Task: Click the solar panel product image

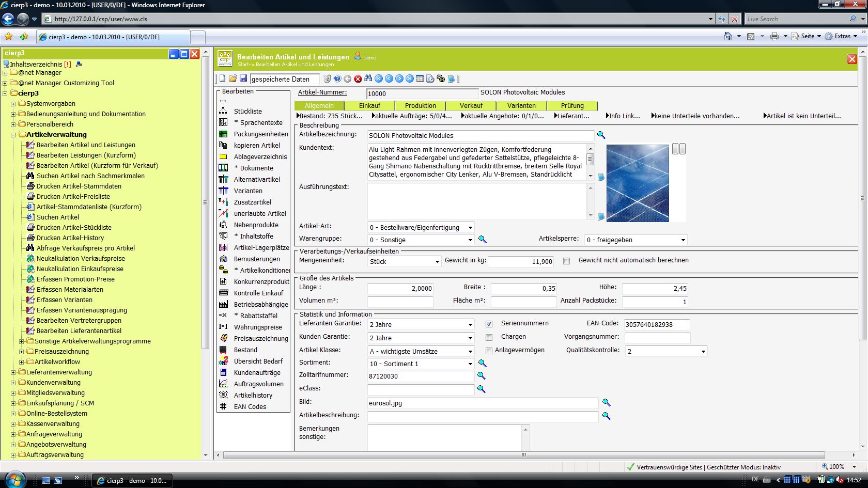Action: pyautogui.click(x=638, y=183)
